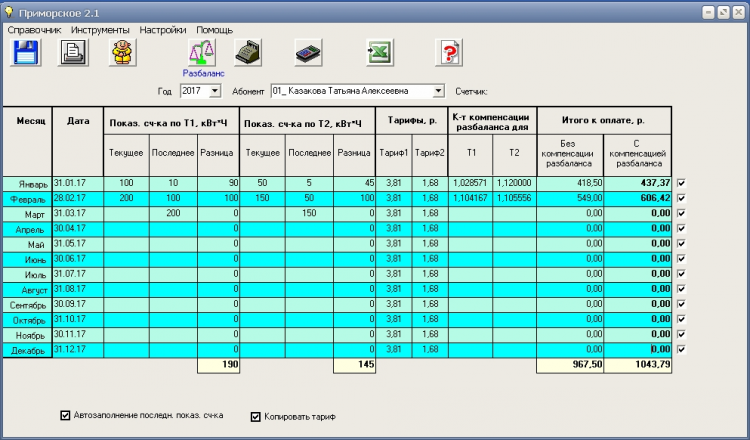Viewport: 750px width, 440px height.
Task: Click the grand total 967,50
Action: 570,365
